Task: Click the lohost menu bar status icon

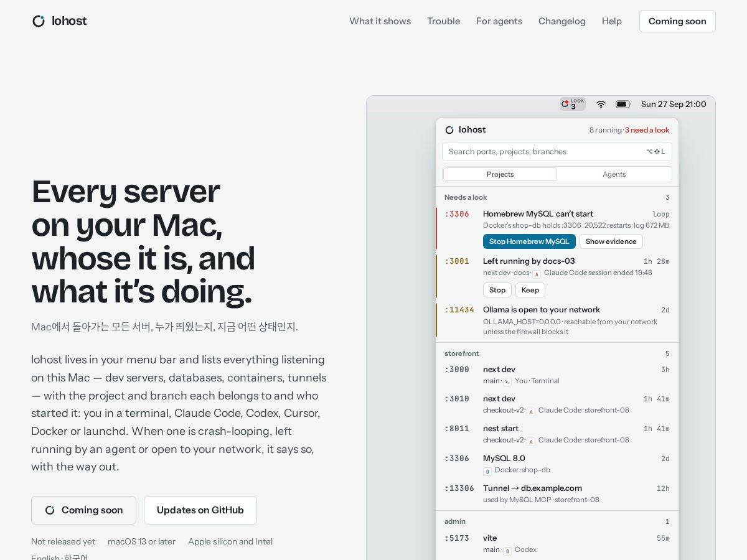Action: point(573,104)
